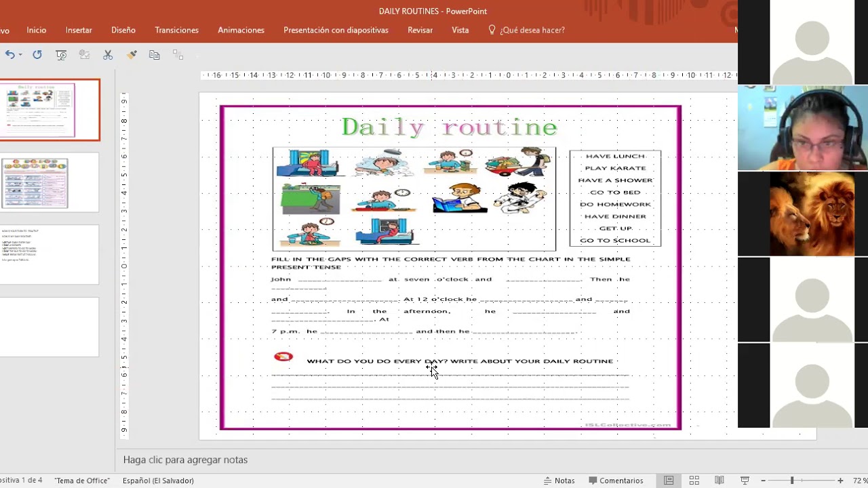Image resolution: width=868 pixels, height=488 pixels.
Task: Open the Comentarios pane
Action: click(x=616, y=481)
